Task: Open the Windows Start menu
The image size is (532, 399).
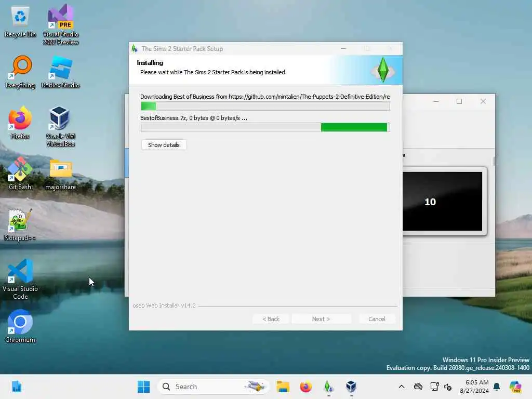Action: click(143, 387)
